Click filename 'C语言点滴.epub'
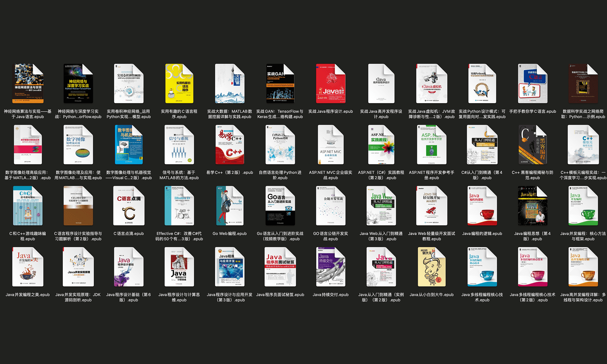Image resolution: width=607 pixels, height=364 pixels. click(129, 234)
